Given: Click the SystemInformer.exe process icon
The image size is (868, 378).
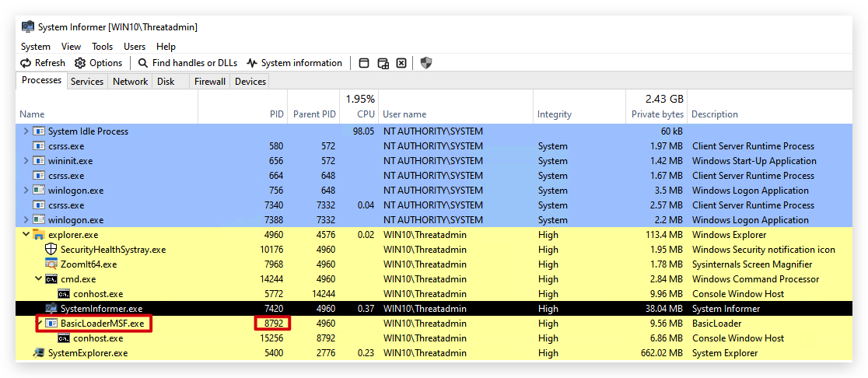Looking at the screenshot, I should (x=51, y=308).
